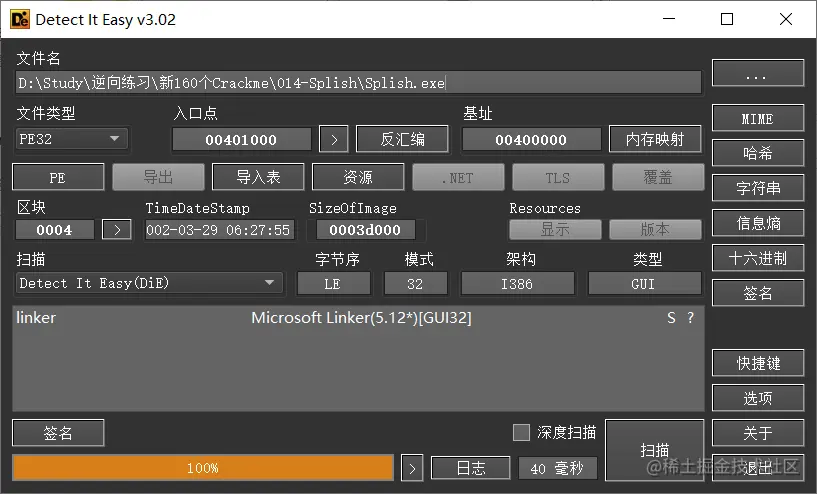Screen dimensions: 817x494
Task: Click the Resources 显示 button
Action: [555, 229]
